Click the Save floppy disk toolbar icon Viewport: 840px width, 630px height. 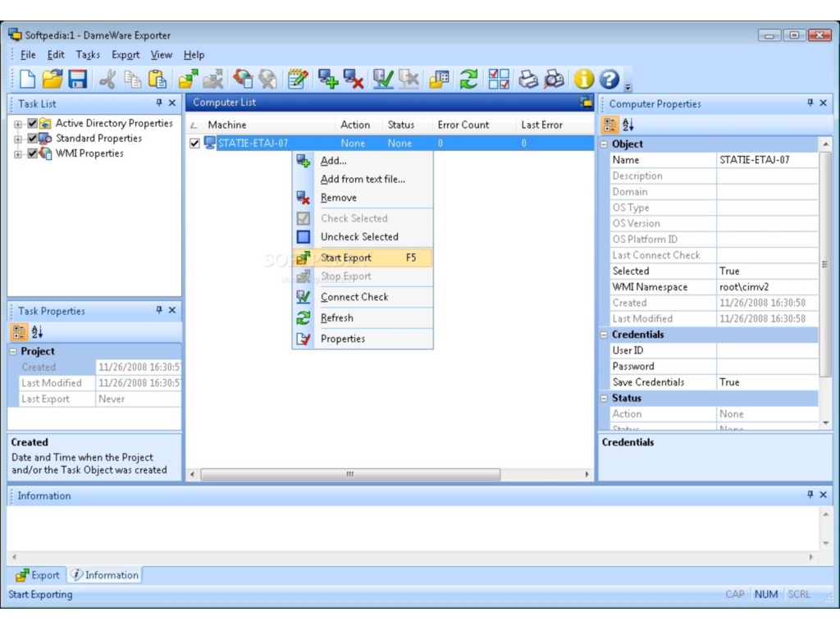point(77,80)
